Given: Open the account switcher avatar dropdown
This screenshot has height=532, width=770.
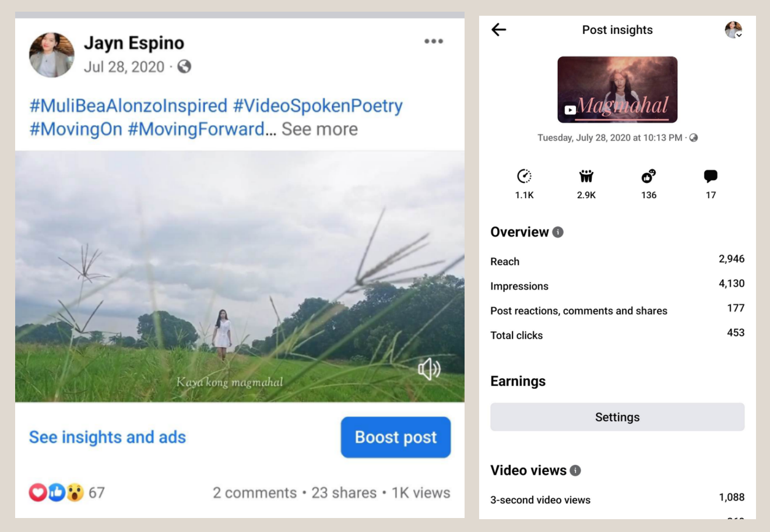Looking at the screenshot, I should [x=733, y=30].
